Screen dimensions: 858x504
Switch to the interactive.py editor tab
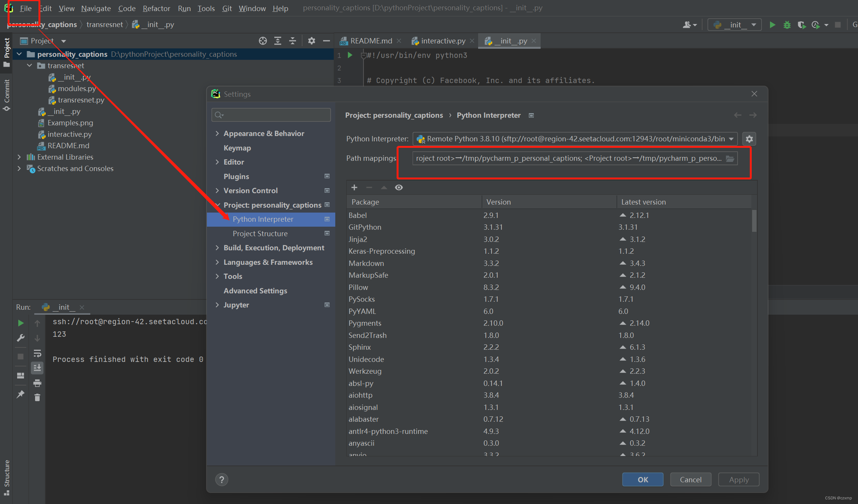(443, 41)
